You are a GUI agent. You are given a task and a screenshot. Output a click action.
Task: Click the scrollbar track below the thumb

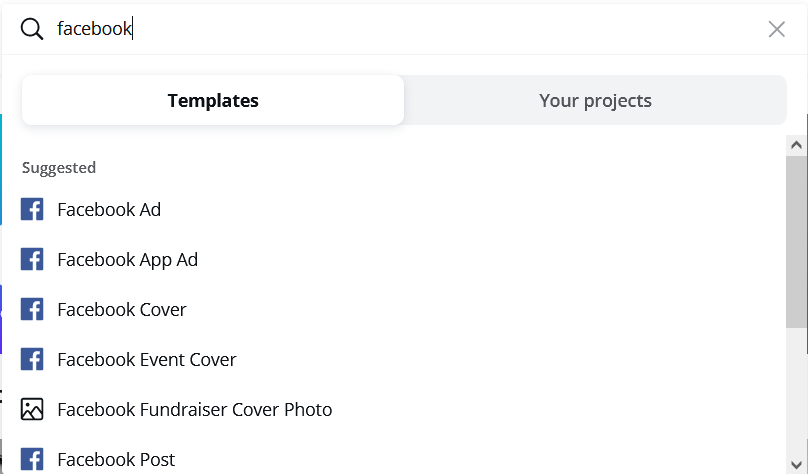coord(797,400)
